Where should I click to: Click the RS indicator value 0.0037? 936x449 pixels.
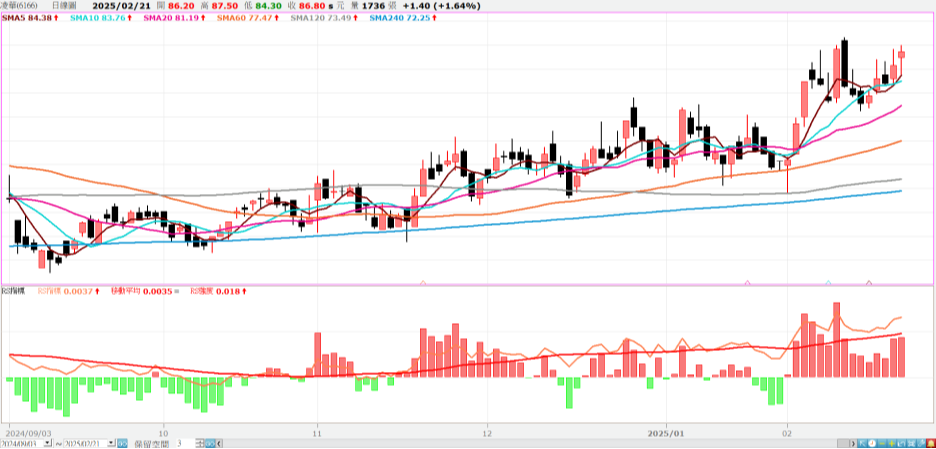(x=78, y=291)
